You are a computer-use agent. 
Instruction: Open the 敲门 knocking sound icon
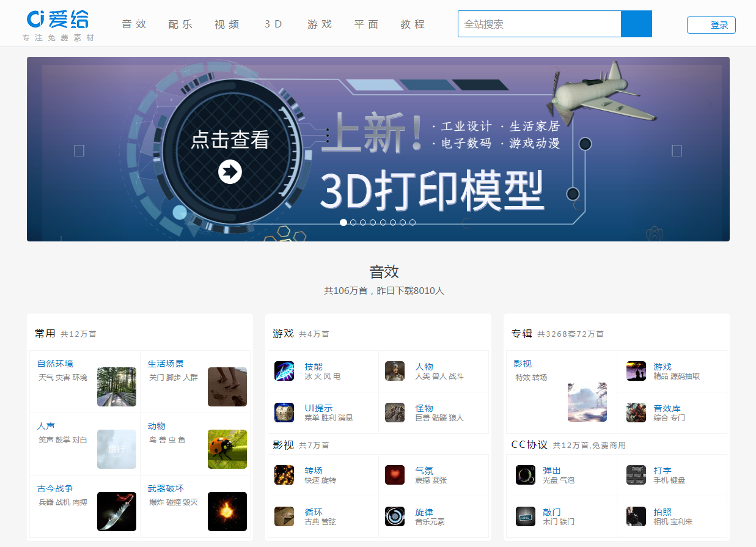(526, 515)
